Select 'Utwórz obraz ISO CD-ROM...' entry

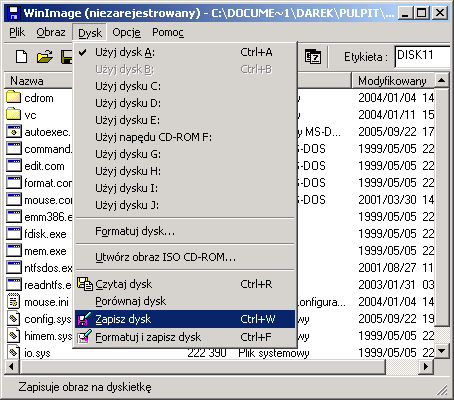click(x=185, y=257)
